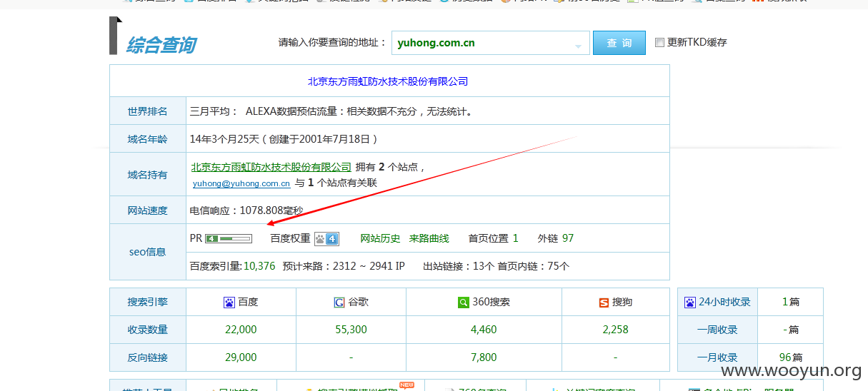This screenshot has height=391, width=868.
Task: Click the 网站速度 row header
Action: [x=148, y=210]
